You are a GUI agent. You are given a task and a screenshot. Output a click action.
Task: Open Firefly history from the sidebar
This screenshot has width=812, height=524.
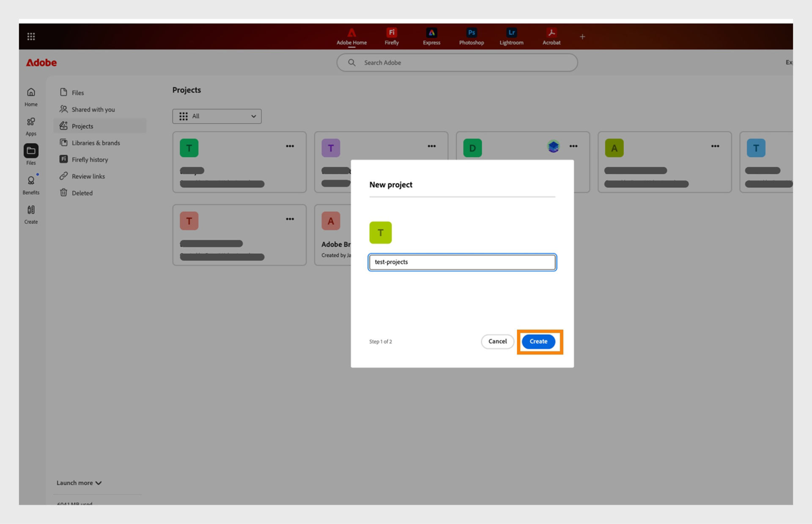tap(89, 159)
